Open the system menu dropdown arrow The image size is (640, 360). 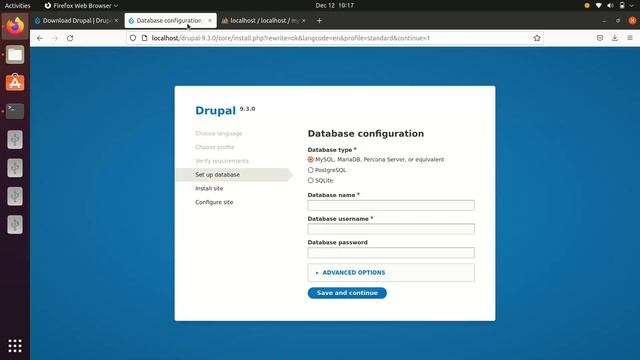pos(632,5)
